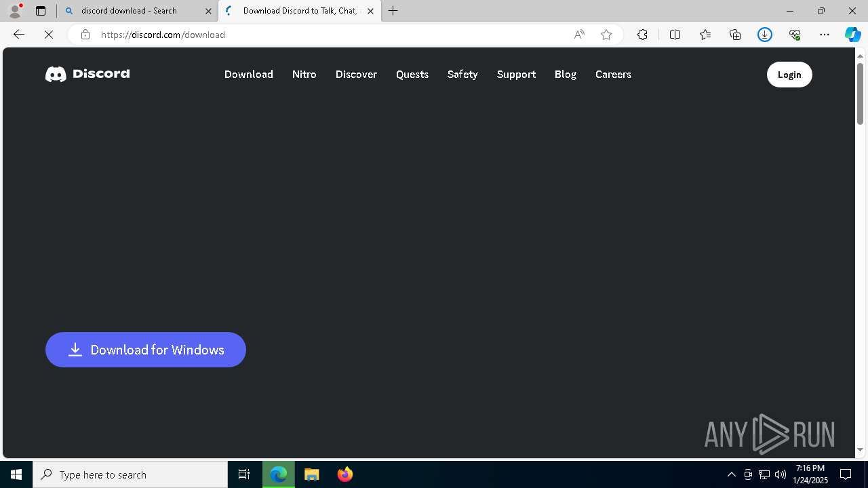Show hidden system tray icons

[731, 474]
